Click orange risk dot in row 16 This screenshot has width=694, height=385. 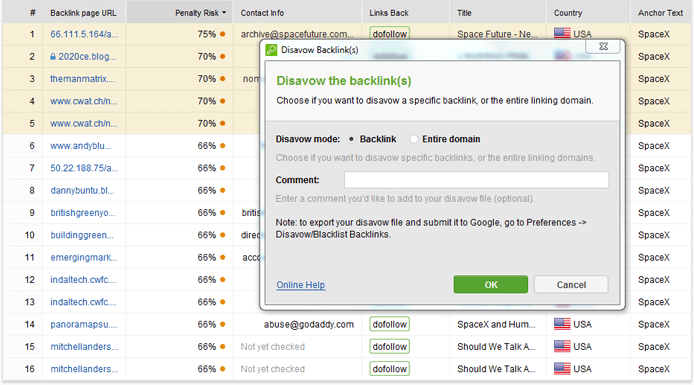223,369
